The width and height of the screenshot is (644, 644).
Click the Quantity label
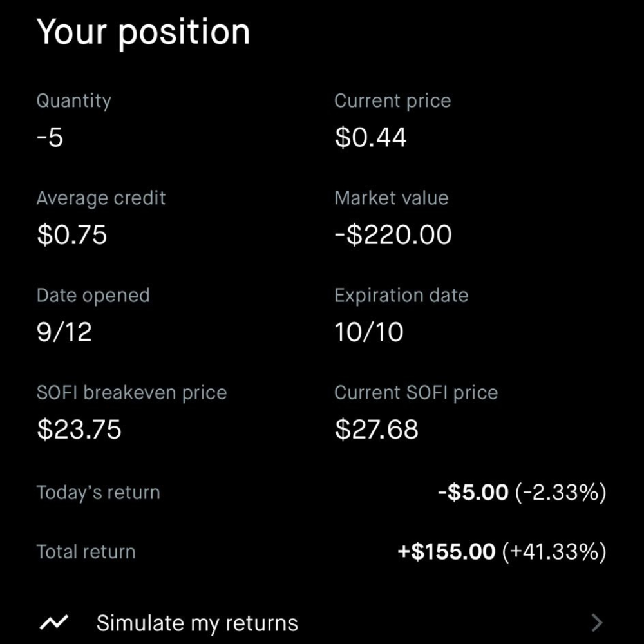73,101
